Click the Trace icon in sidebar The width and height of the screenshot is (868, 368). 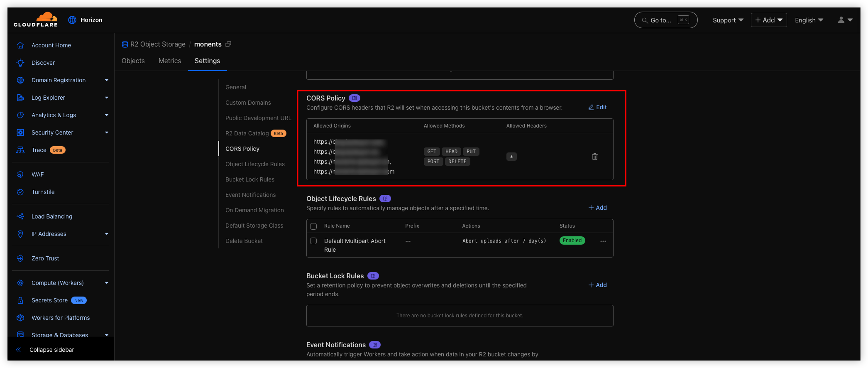20,150
